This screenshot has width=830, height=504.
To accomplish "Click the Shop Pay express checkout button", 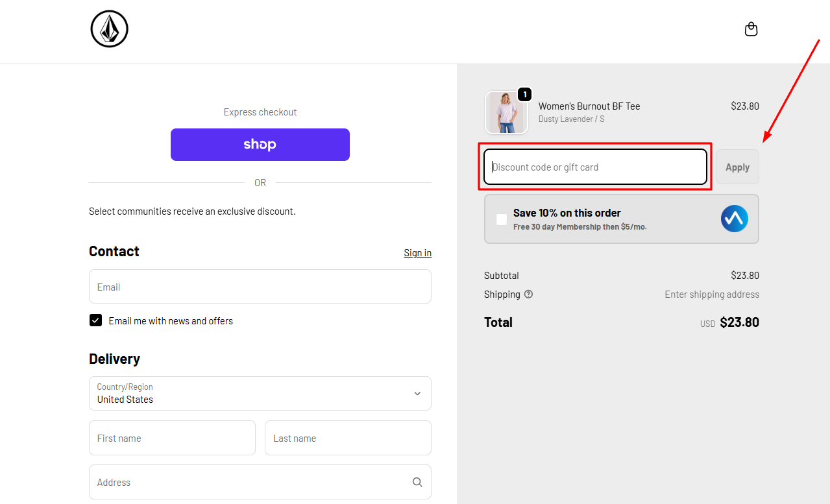I will (260, 145).
